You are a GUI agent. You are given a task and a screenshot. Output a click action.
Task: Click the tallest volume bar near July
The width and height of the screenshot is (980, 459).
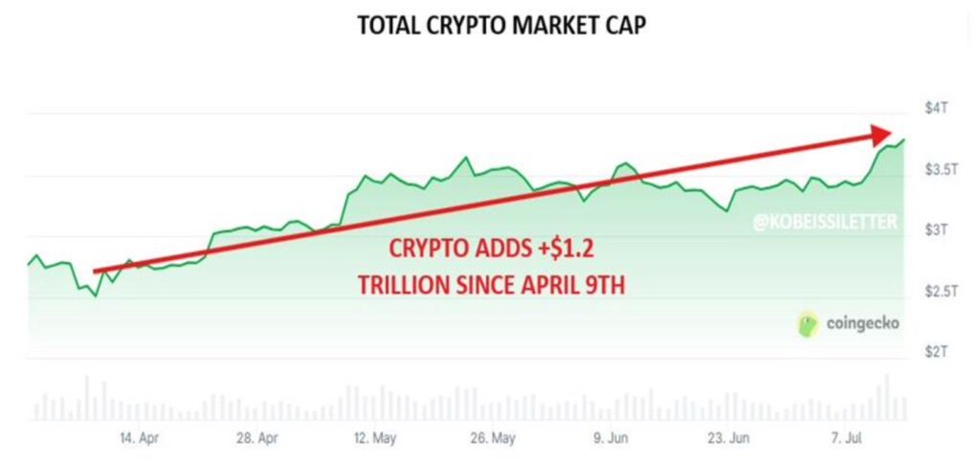click(886, 398)
